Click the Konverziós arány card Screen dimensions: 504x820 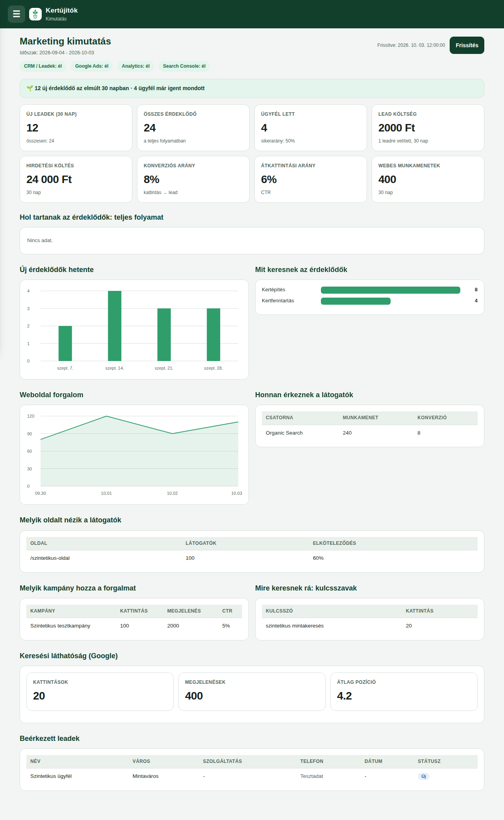[193, 179]
